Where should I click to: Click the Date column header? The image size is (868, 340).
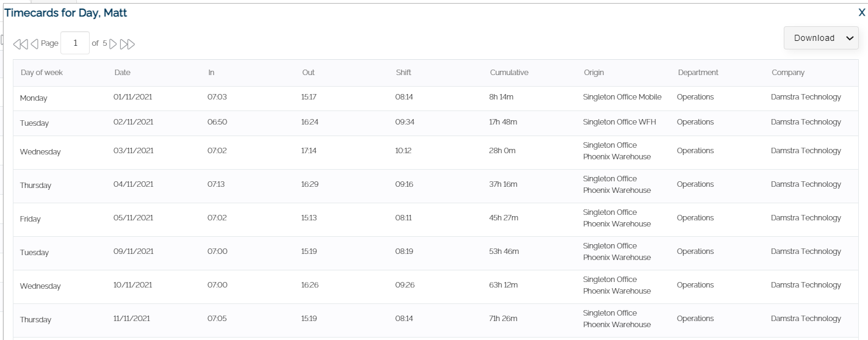pos(122,73)
